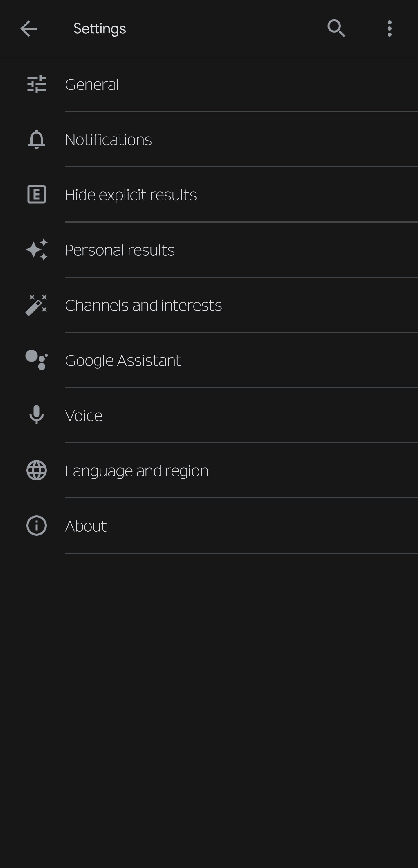
Task: Click the Channels magic wand icon
Action: coord(36,305)
